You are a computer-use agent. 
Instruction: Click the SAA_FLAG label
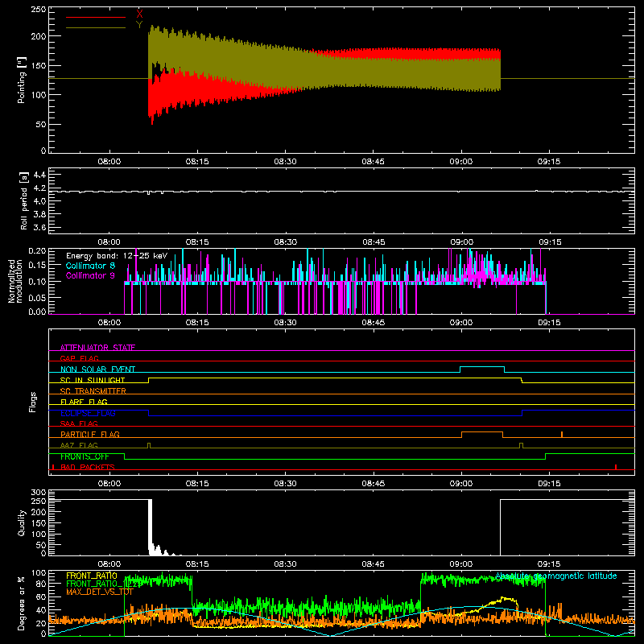pyautogui.click(x=79, y=423)
